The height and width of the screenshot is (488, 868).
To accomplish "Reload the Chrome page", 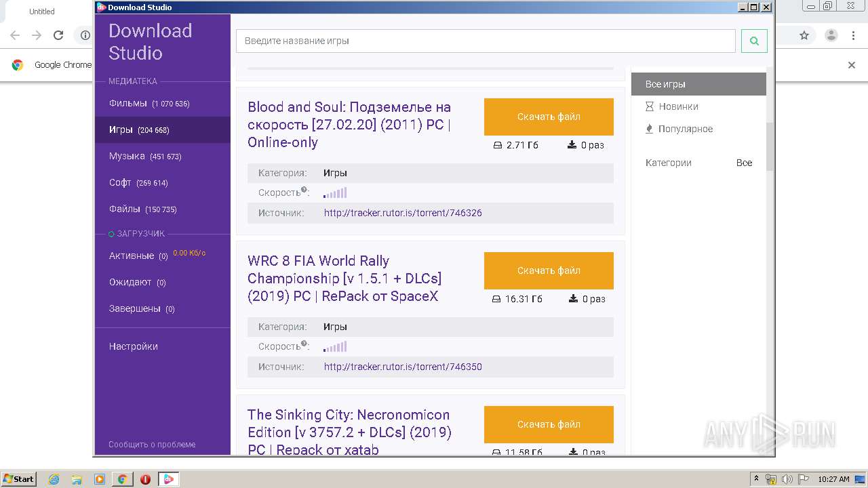I will pyautogui.click(x=58, y=35).
